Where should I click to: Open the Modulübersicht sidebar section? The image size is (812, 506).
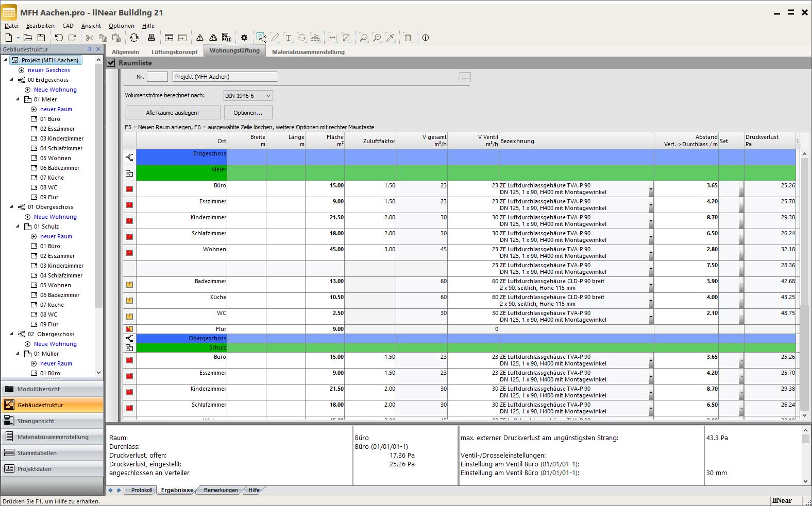52,389
